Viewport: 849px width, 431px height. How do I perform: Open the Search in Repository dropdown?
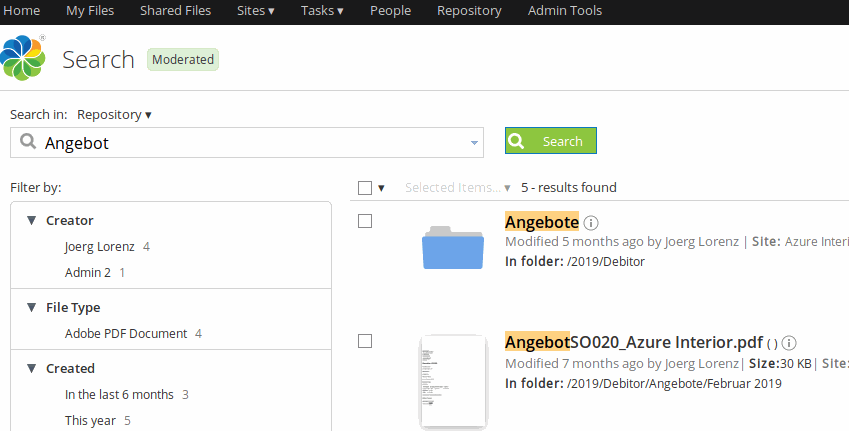coord(114,115)
